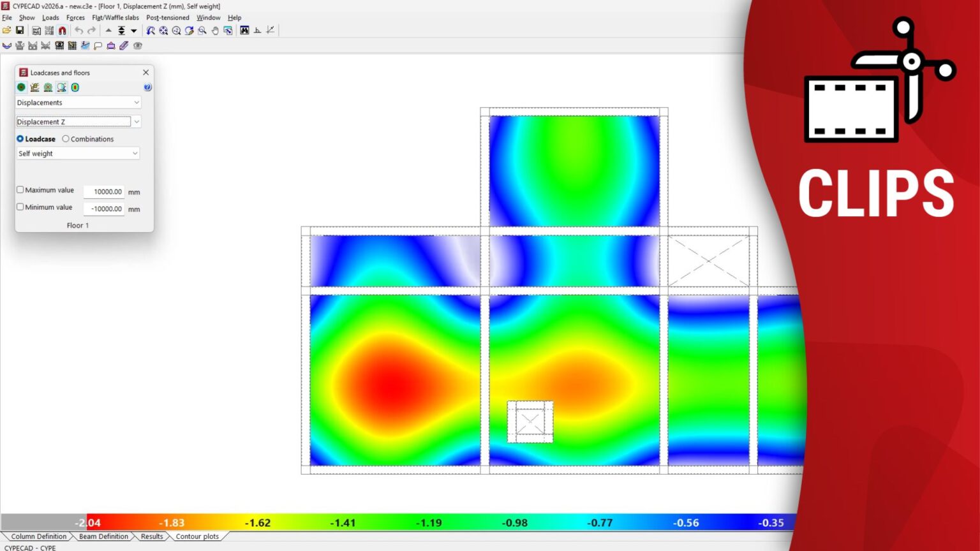Select the Combinations radio button
Screen dimensions: 980x551
point(66,138)
